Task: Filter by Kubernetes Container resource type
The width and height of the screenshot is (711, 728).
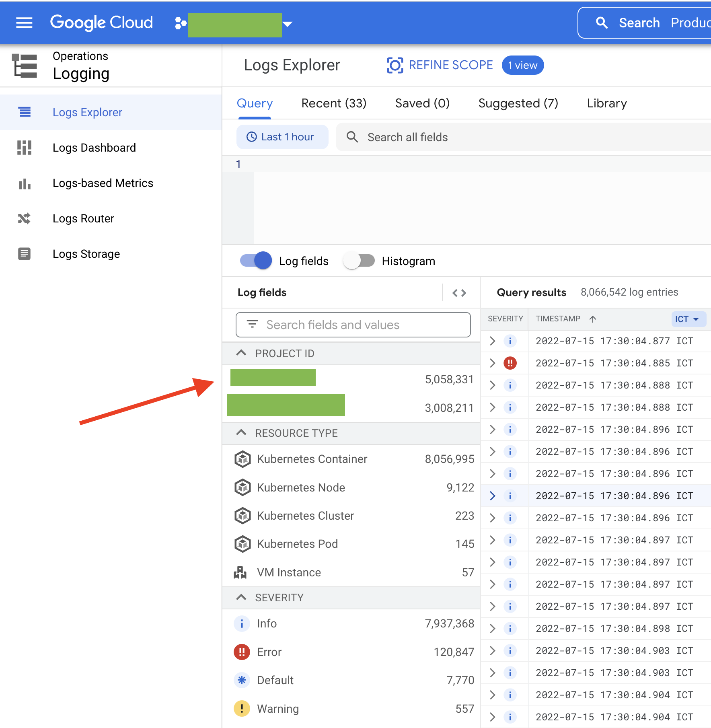Action: [351, 459]
